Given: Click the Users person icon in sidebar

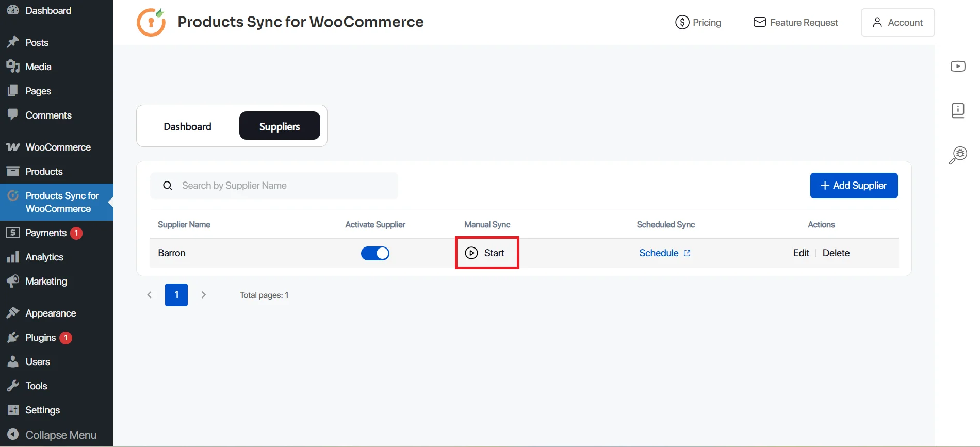Looking at the screenshot, I should pyautogui.click(x=13, y=361).
